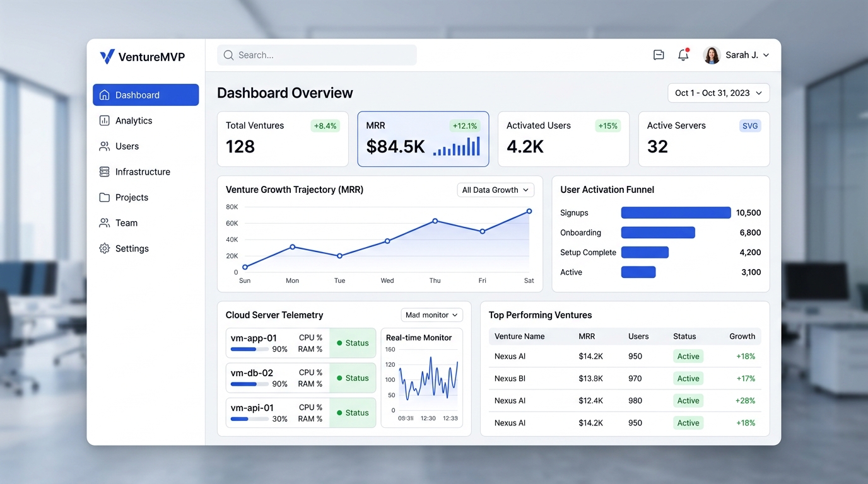Click the +15% badge on Activated Users

(x=608, y=126)
